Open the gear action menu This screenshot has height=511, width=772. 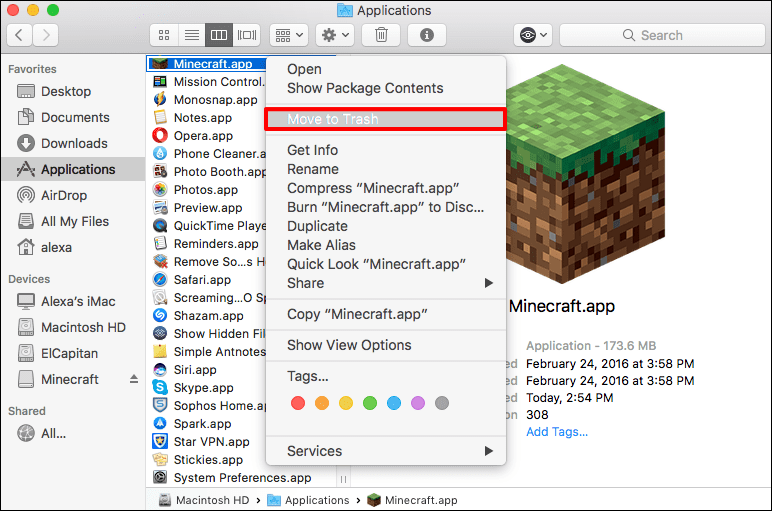pyautogui.click(x=335, y=35)
